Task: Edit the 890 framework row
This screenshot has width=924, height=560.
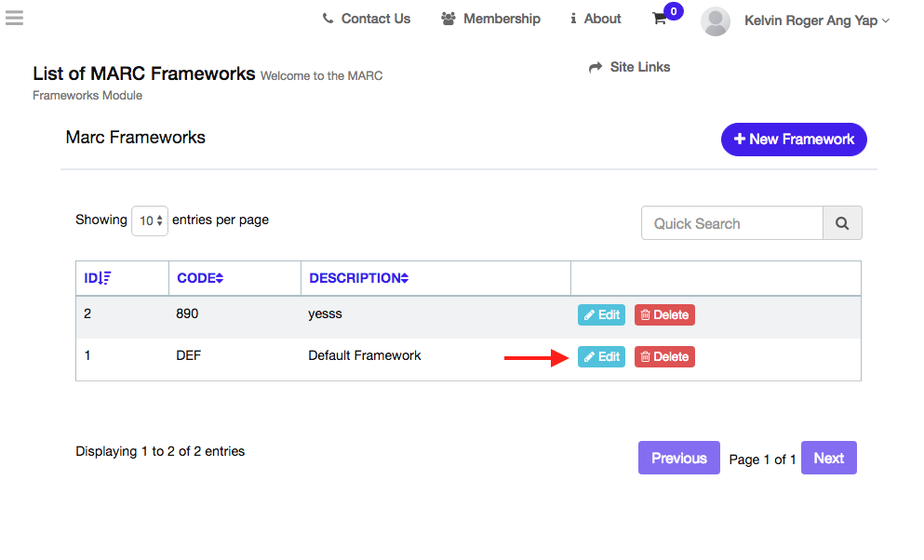Action: click(601, 315)
